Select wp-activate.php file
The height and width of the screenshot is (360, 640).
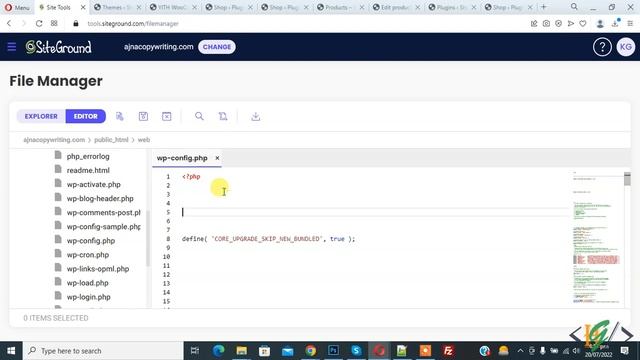(93, 184)
